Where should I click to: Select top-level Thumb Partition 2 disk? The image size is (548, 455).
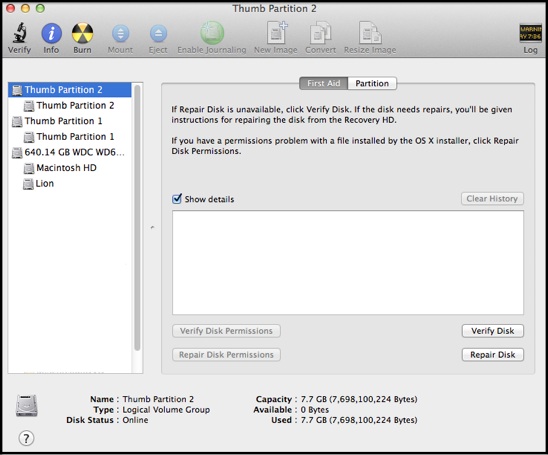click(x=70, y=90)
